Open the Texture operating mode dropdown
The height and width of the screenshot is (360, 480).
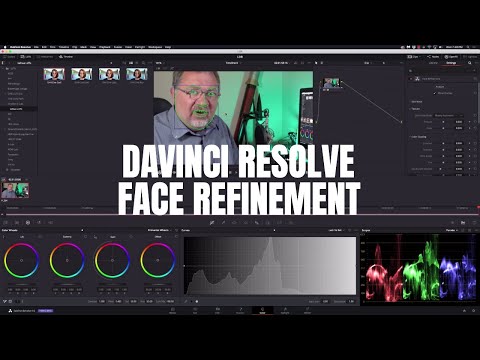(449, 115)
